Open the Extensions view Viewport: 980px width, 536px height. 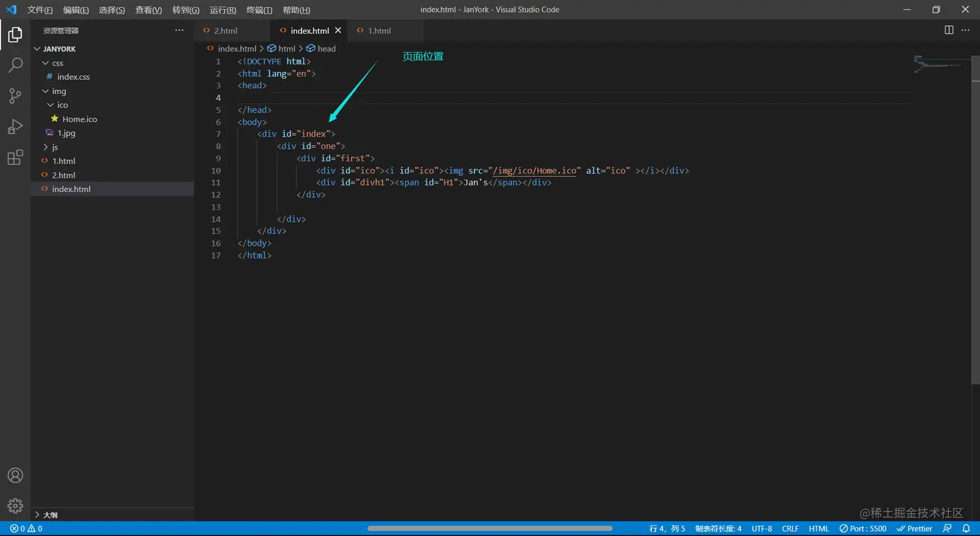tap(15, 157)
